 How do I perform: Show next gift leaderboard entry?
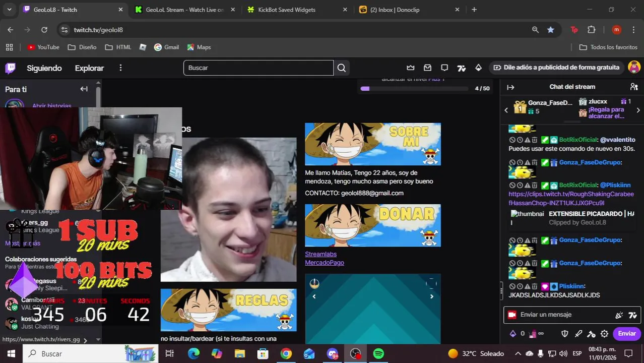tap(638, 110)
